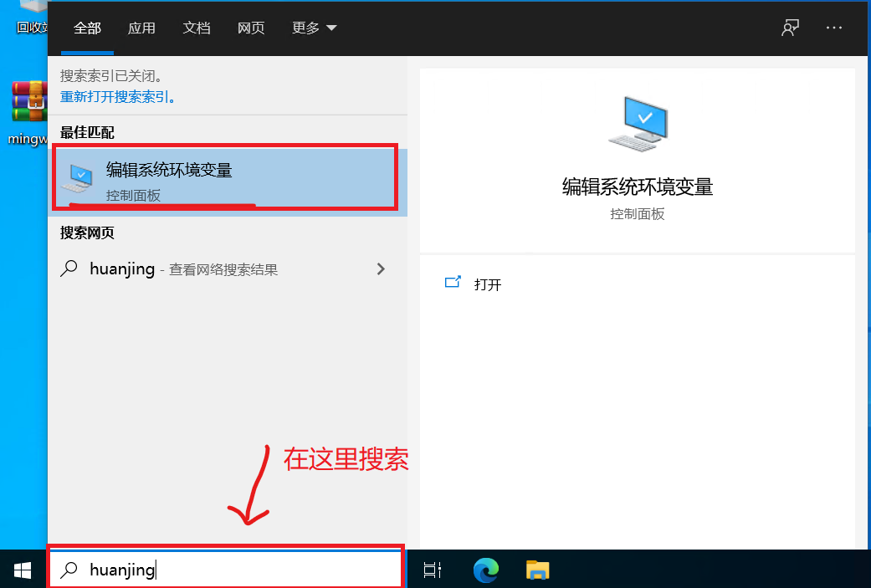Launch Microsoft Edge from the taskbar

(485, 570)
